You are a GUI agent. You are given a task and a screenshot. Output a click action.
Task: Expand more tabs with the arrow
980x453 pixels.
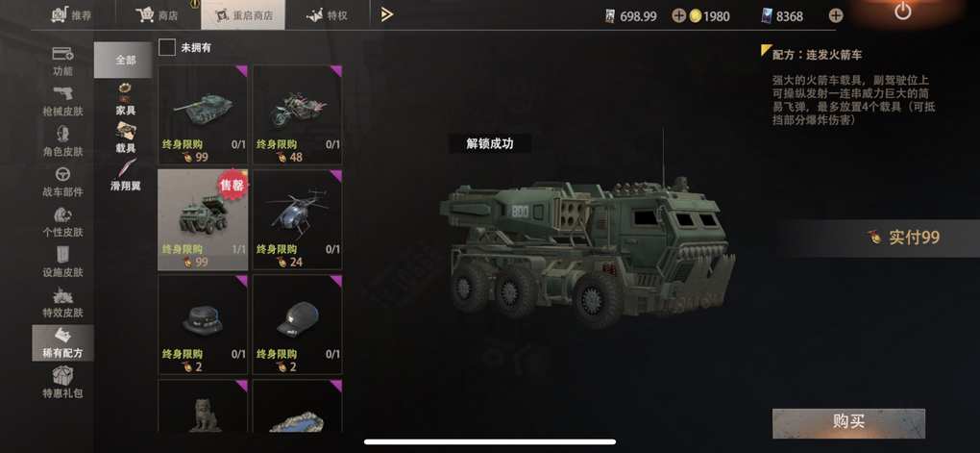click(387, 14)
